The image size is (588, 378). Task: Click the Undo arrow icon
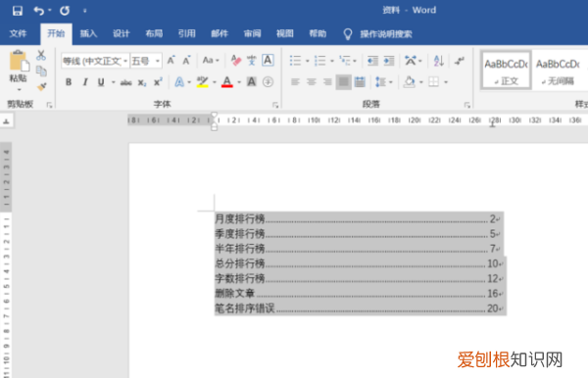tap(38, 11)
